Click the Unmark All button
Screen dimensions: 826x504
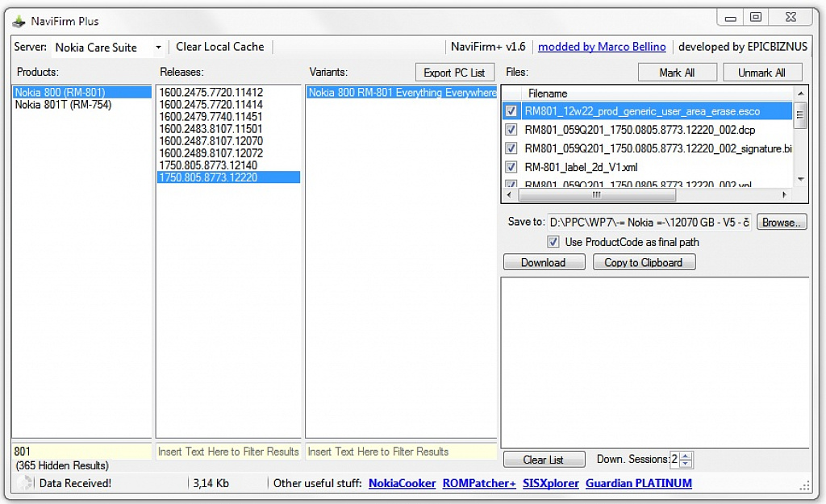(761, 73)
